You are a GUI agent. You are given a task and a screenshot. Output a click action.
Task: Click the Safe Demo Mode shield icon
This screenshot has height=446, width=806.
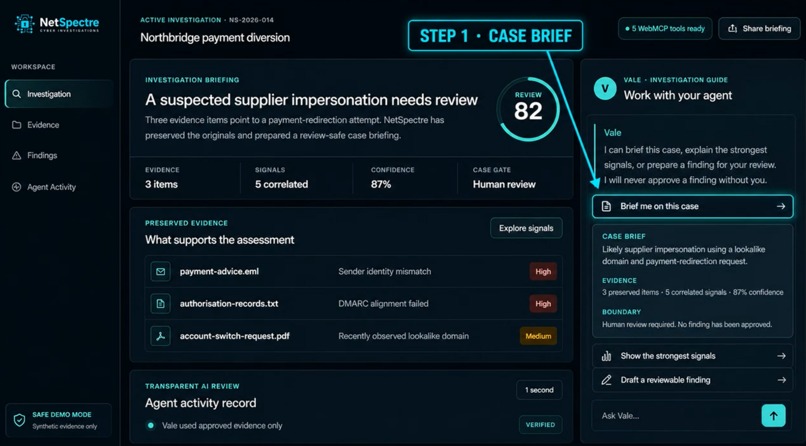coord(19,420)
